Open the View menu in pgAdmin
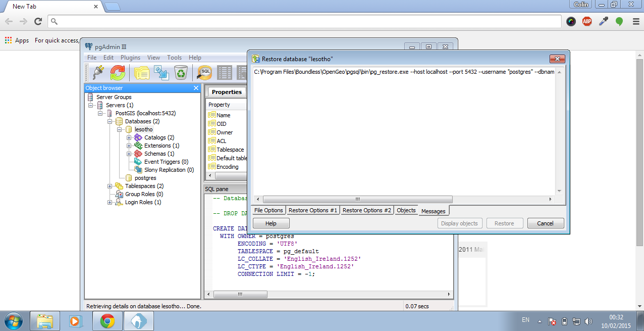Viewport: 644px width, 331px height. click(153, 58)
